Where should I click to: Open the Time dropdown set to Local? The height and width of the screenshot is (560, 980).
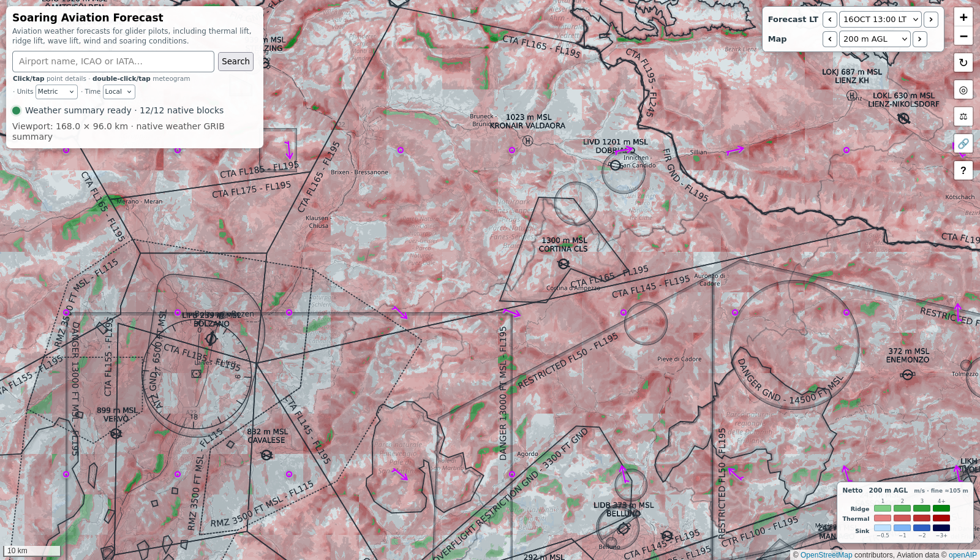119,92
